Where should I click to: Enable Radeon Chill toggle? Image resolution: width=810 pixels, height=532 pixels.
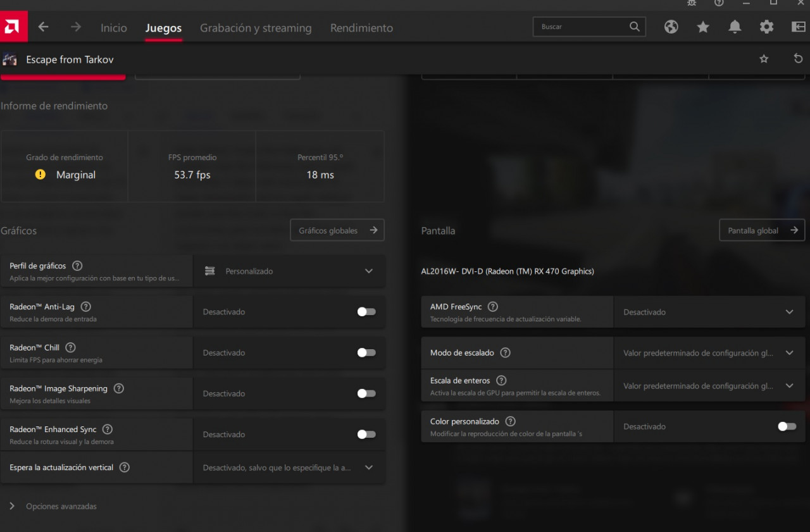366,353
